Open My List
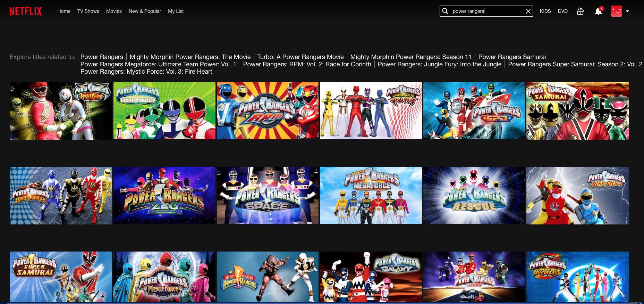Screen dimensions: 644x304 (x=176, y=11)
